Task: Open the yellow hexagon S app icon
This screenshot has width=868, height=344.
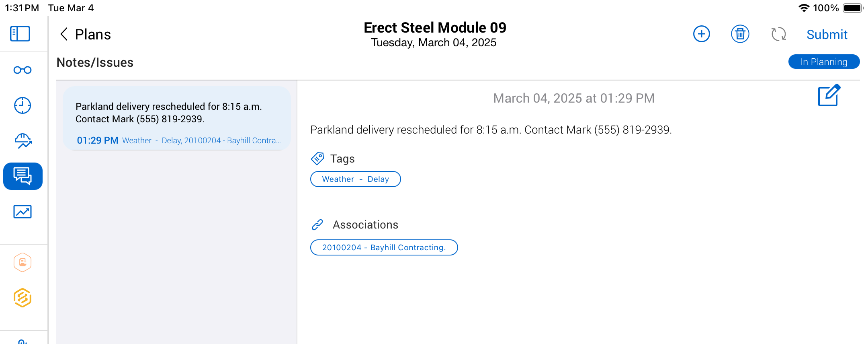Action: point(23,298)
